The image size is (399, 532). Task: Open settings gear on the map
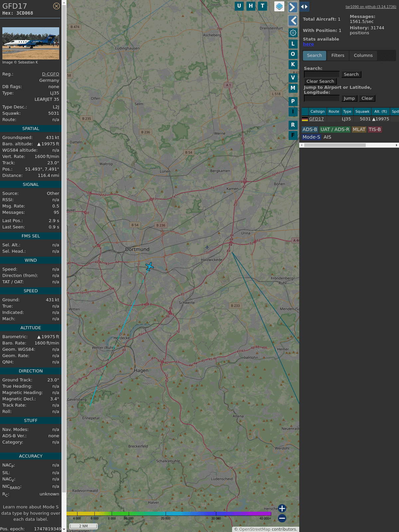[x=293, y=33]
